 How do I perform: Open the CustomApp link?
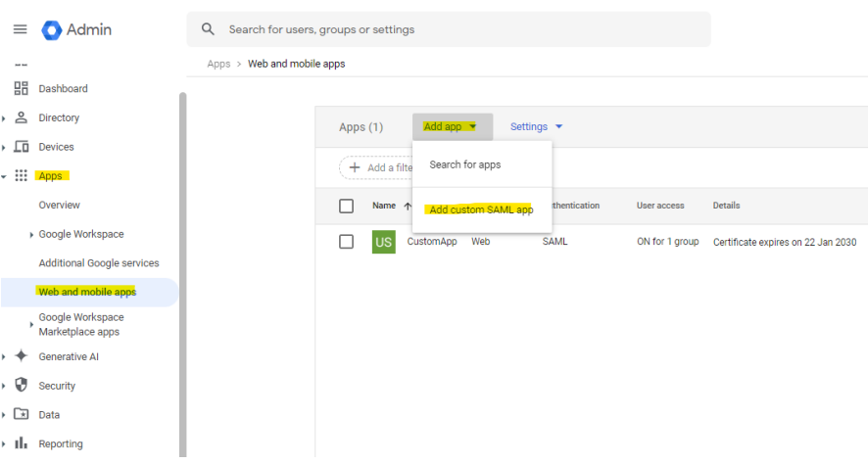(x=432, y=241)
